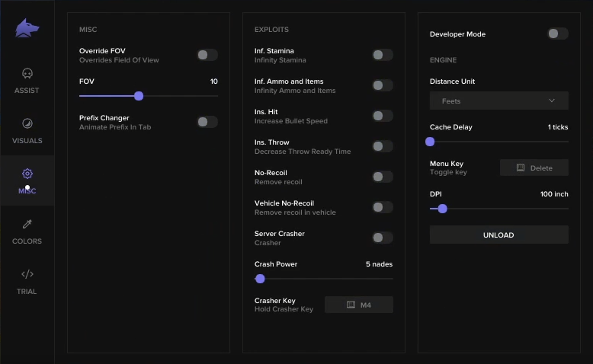
Task: Select the Misc gear icon
Action: pyautogui.click(x=27, y=174)
